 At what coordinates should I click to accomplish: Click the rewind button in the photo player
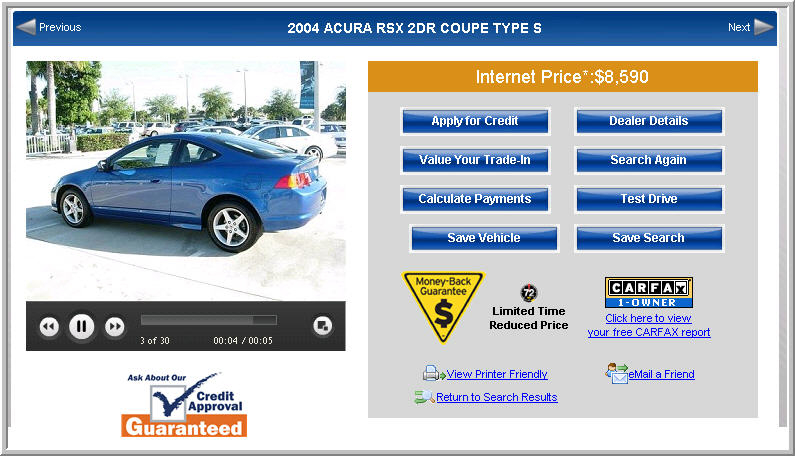(x=49, y=327)
